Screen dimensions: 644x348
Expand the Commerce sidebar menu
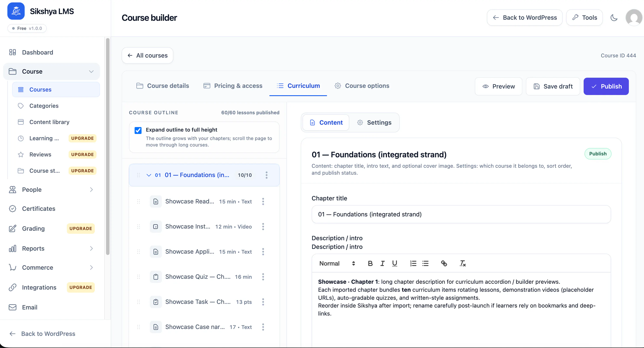coord(91,267)
